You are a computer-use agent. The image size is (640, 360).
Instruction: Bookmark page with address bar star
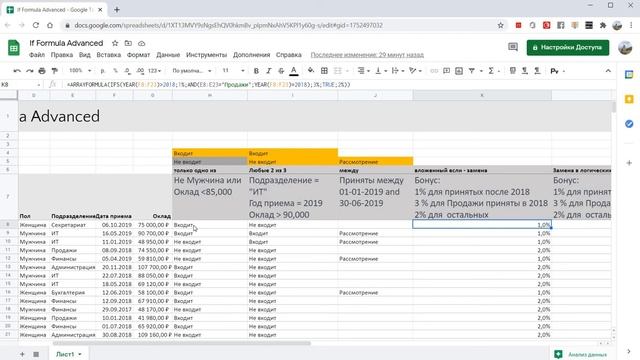tap(500, 25)
